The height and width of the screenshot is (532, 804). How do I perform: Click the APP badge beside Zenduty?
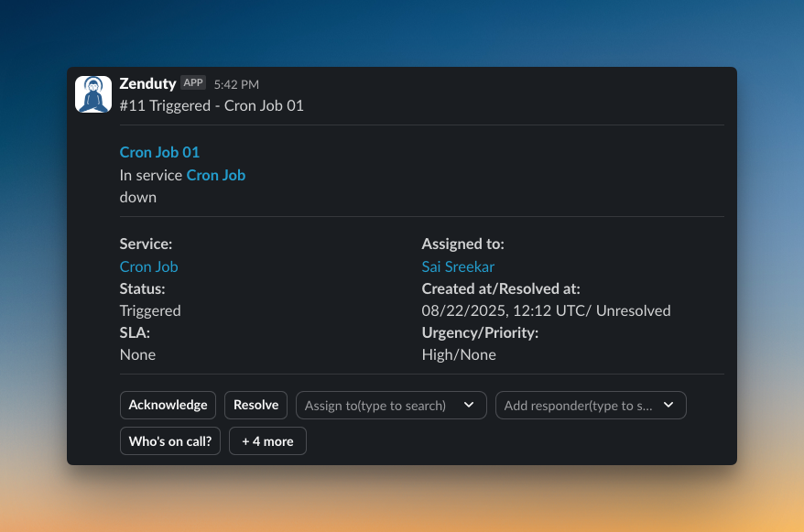pyautogui.click(x=193, y=82)
